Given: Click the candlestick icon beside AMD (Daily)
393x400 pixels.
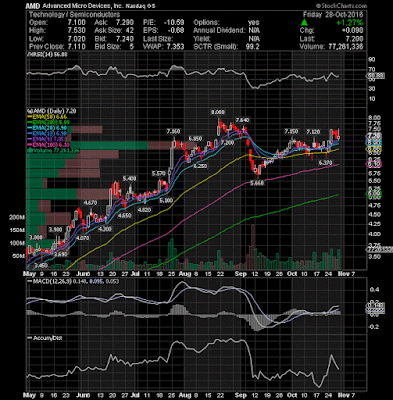Looking at the screenshot, I should 29,111.
